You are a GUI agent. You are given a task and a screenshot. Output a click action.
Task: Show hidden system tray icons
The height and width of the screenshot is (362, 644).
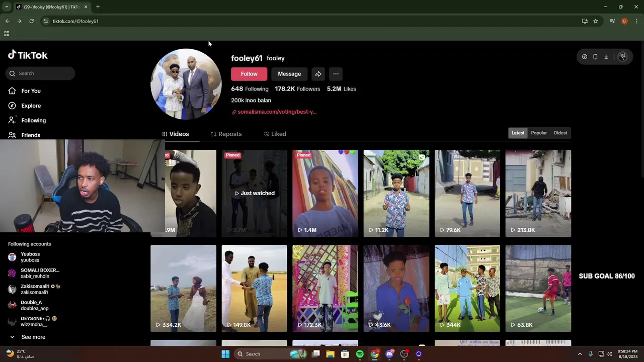click(x=580, y=354)
